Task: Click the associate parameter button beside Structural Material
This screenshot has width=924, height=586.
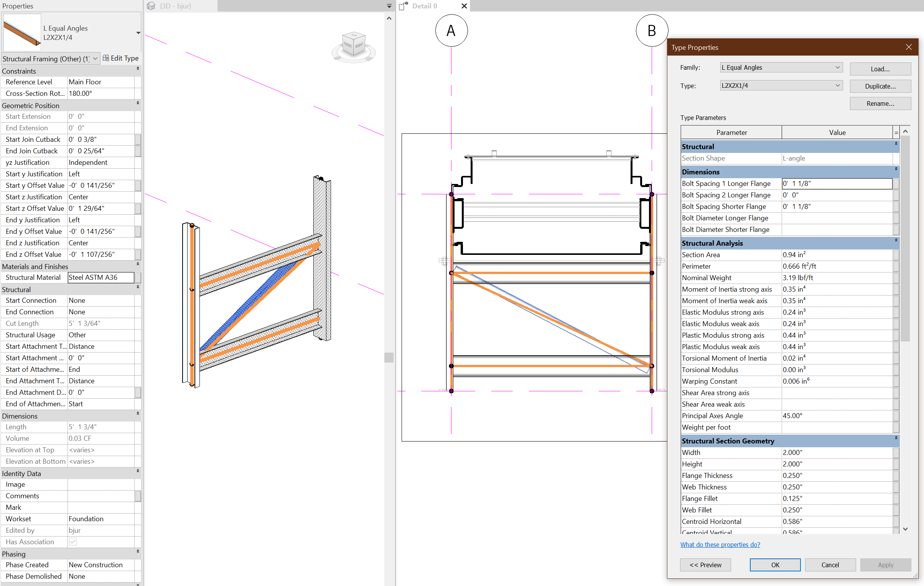Action: point(138,277)
